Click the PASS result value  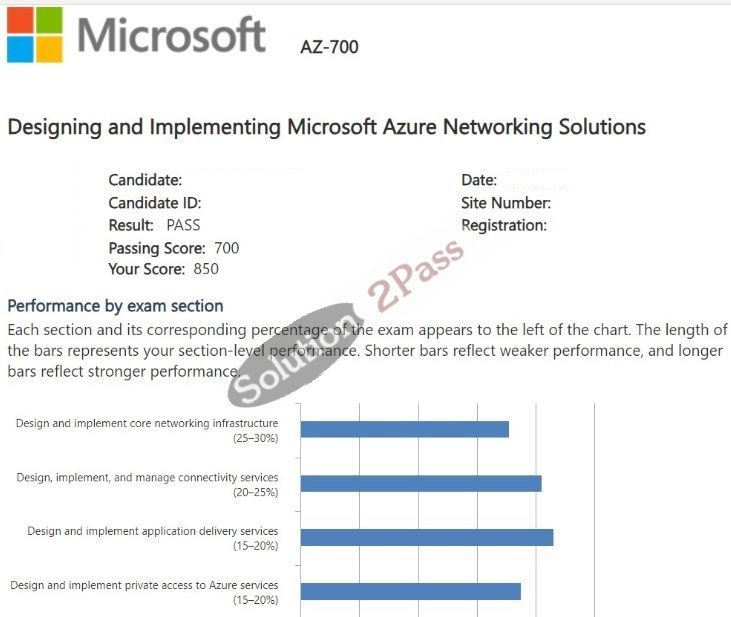183,225
